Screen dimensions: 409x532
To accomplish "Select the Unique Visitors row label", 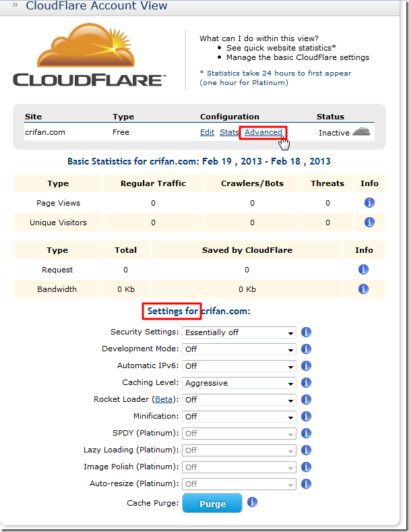I will pos(59,223).
